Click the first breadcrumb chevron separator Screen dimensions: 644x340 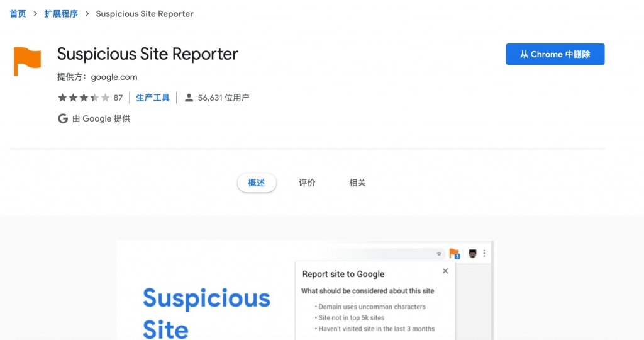(x=35, y=14)
